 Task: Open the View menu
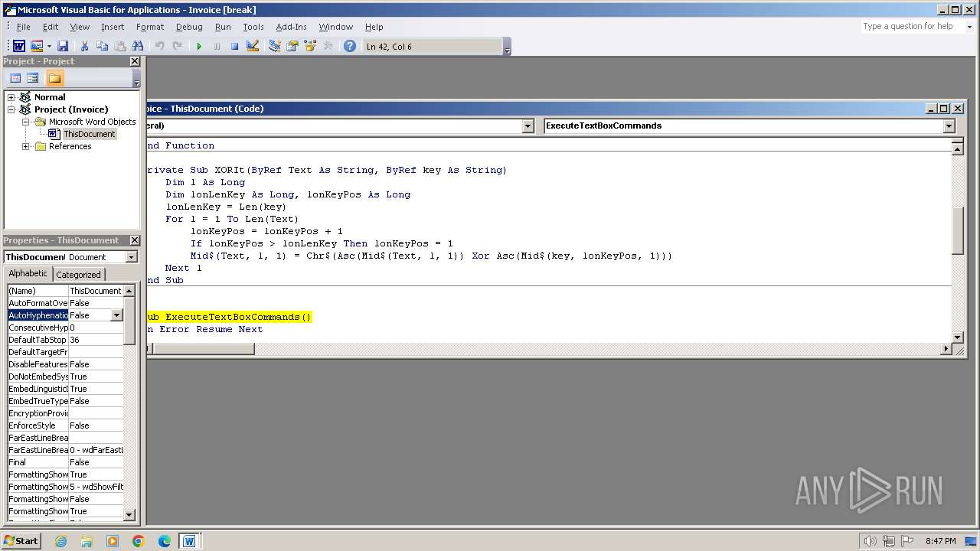click(x=80, y=27)
